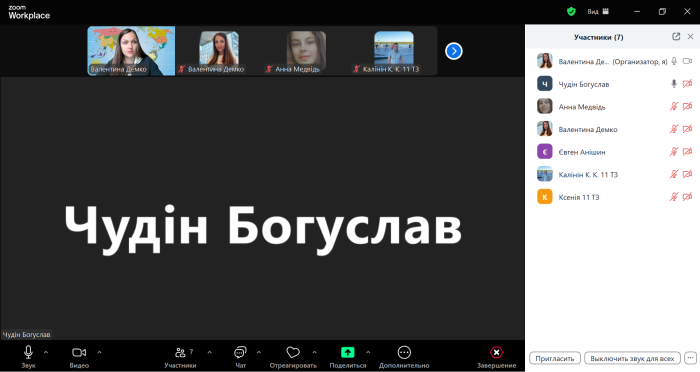Expand audio options arrow next to Звук

pyautogui.click(x=46, y=352)
